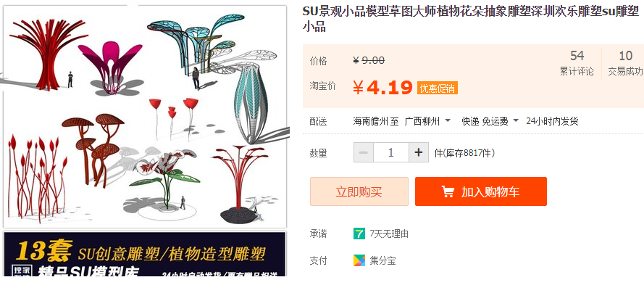
Task: Expand the 快递 免运费 shipping dropdown
Action: (x=490, y=121)
